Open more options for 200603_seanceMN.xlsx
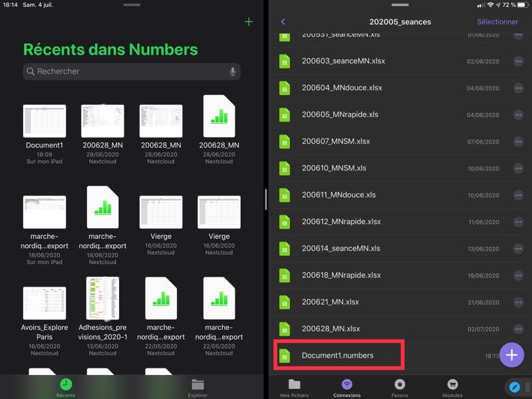Image resolution: width=532 pixels, height=399 pixels. [519, 61]
